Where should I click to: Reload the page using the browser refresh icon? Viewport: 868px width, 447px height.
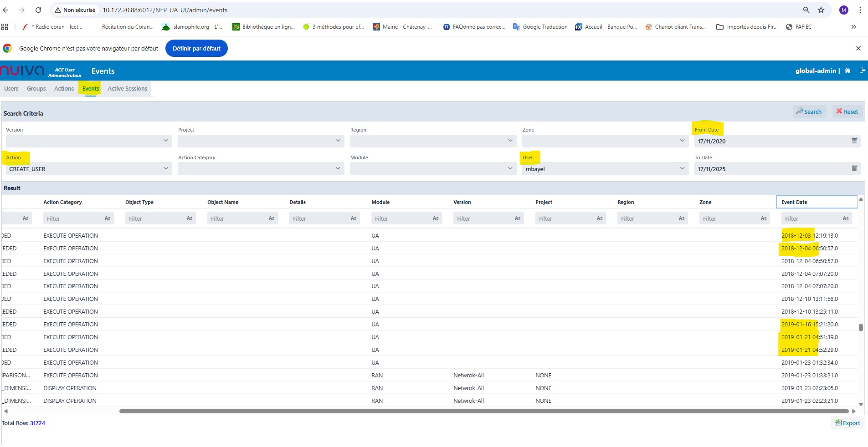tap(38, 10)
